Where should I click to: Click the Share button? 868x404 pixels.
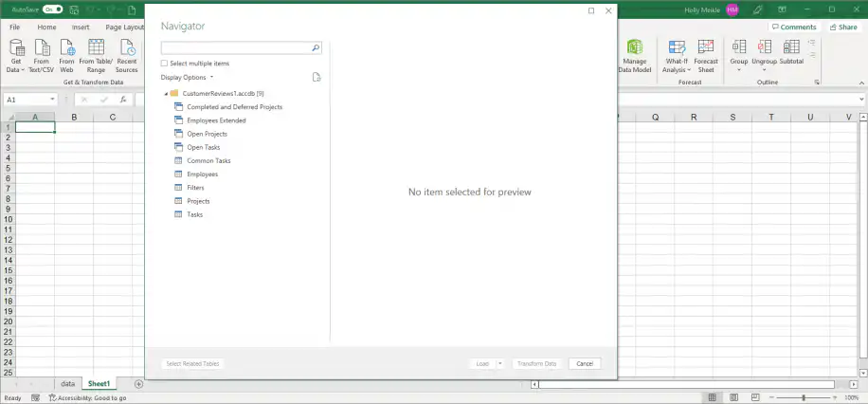842,28
